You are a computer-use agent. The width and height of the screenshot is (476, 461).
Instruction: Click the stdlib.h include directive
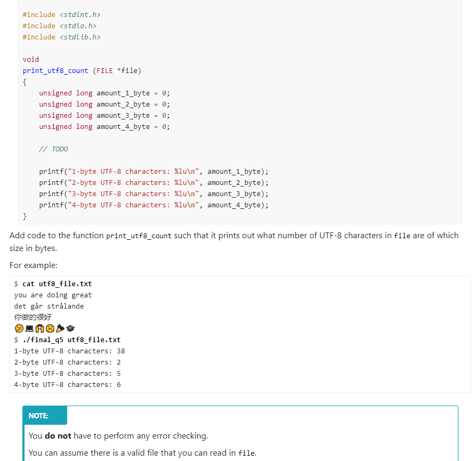(61, 37)
